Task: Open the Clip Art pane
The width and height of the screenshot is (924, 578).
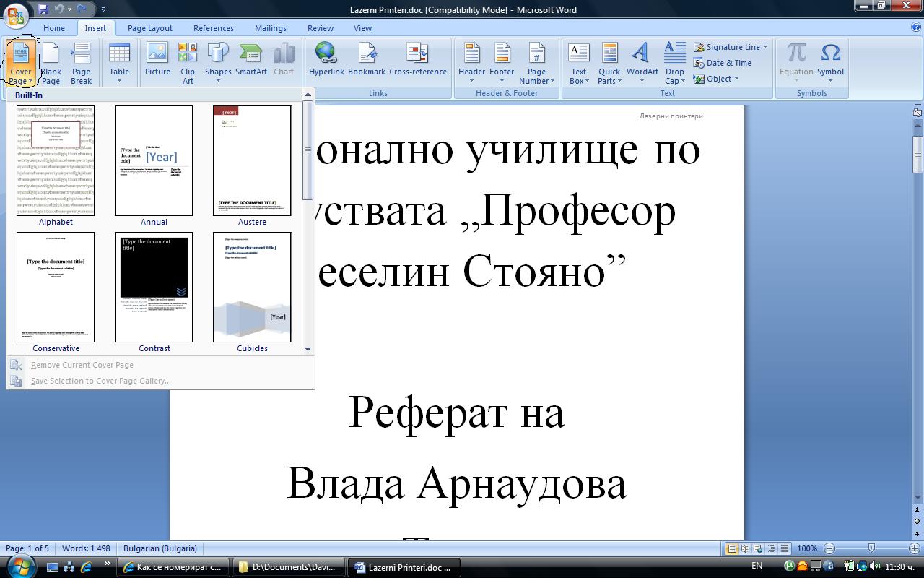Action: pos(188,63)
